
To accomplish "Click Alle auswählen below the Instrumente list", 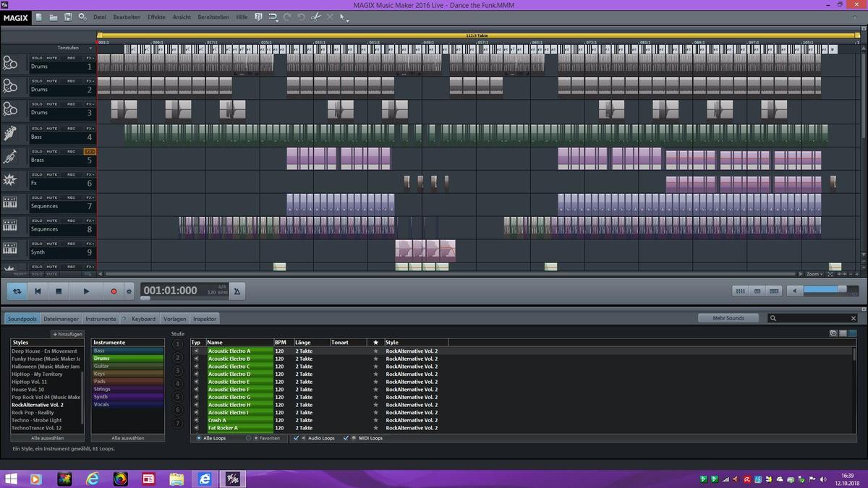I will click(128, 438).
